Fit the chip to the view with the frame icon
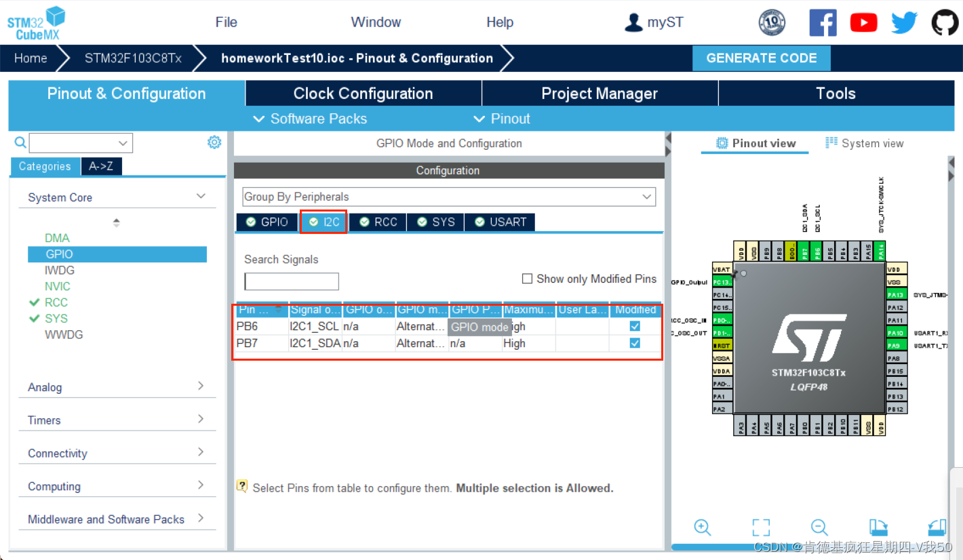This screenshot has width=963, height=560. pyautogui.click(x=761, y=527)
